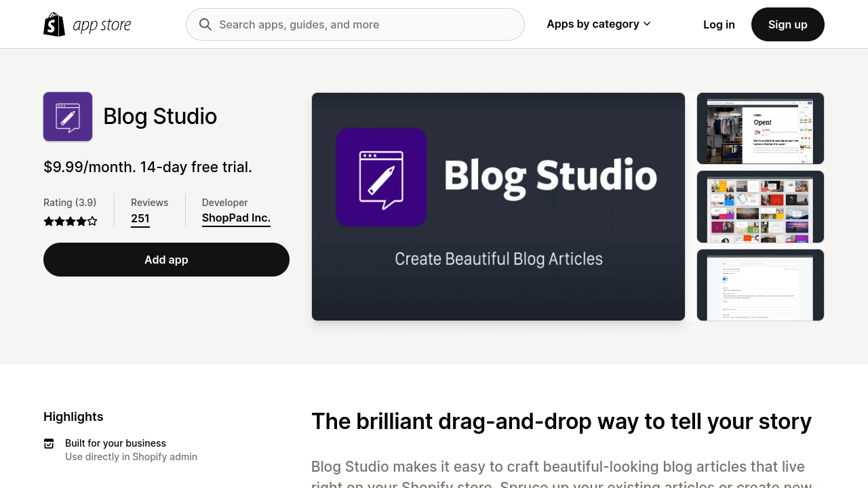Viewport: 868px width, 488px height.
Task: Open the main Blog Studio banner image
Action: click(x=498, y=207)
